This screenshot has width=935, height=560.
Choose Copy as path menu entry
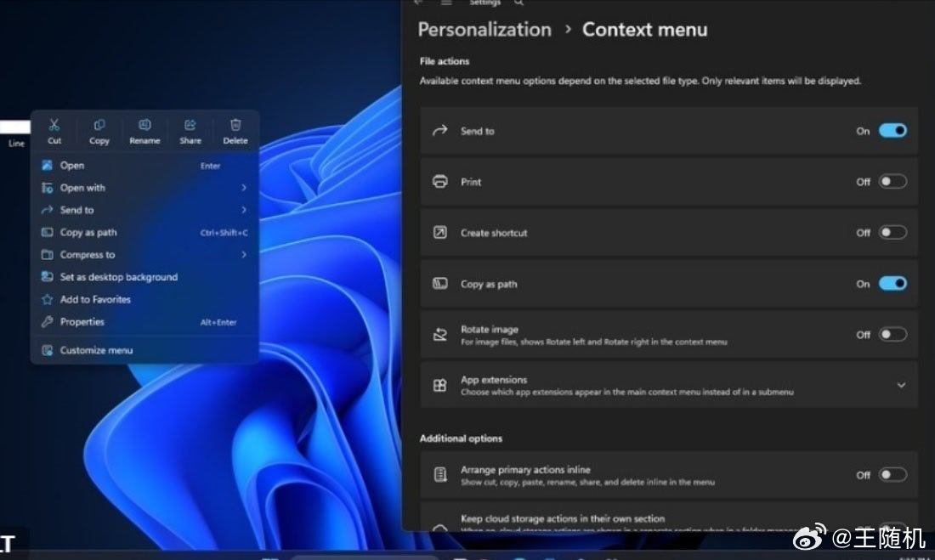click(144, 232)
